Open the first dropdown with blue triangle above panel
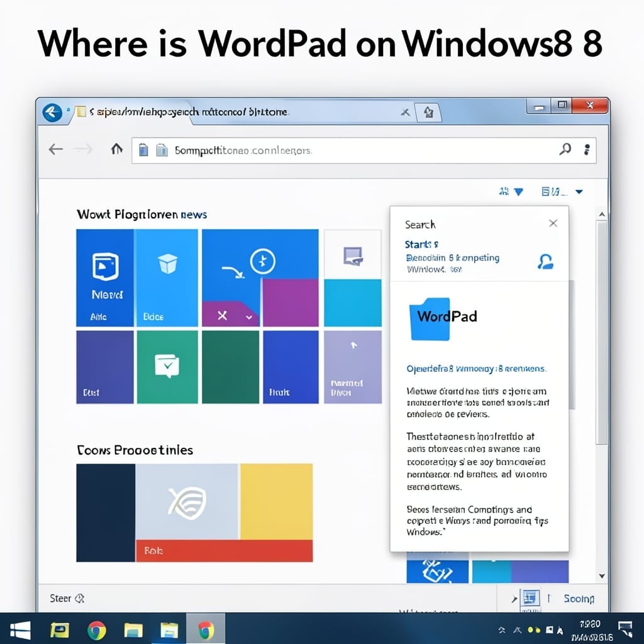644x644 pixels. click(x=512, y=191)
